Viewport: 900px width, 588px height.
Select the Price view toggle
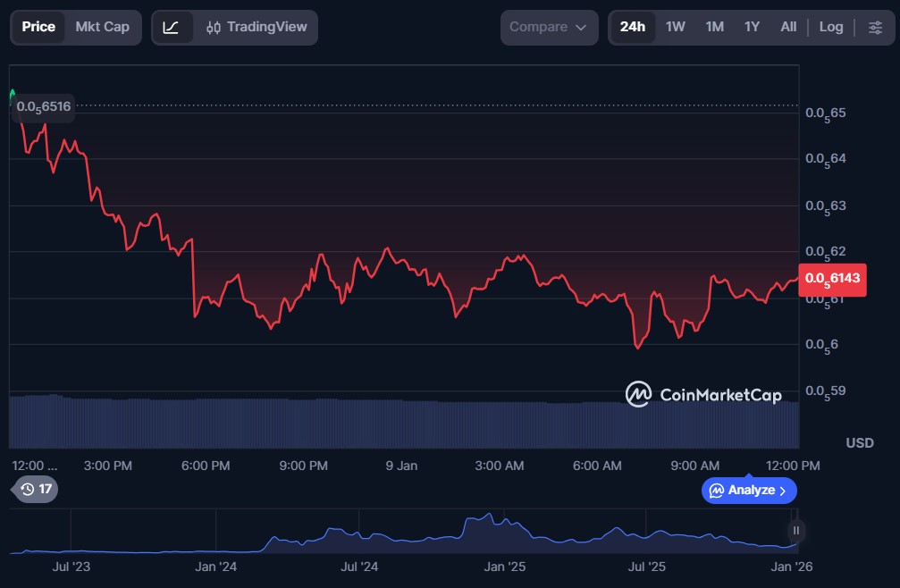tap(38, 27)
